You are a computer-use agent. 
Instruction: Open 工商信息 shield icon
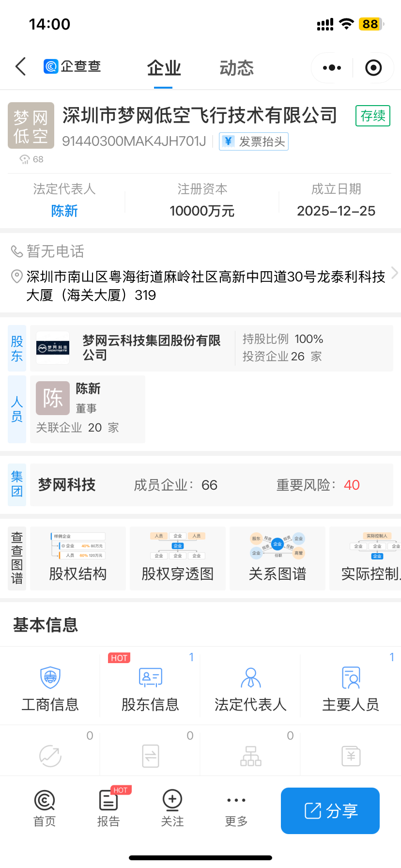[x=50, y=677]
